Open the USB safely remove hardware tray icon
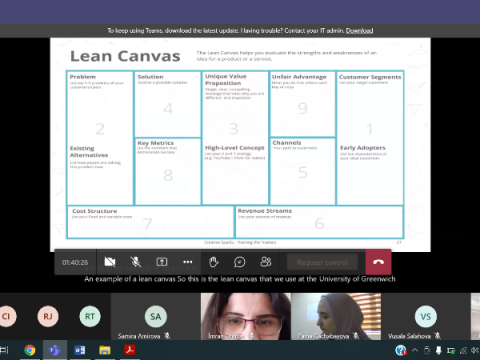 coord(439,350)
